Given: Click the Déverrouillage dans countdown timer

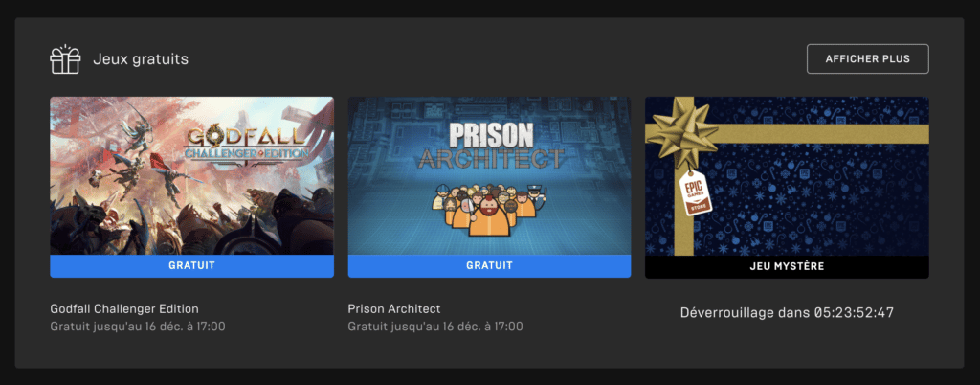Looking at the screenshot, I should (x=787, y=312).
